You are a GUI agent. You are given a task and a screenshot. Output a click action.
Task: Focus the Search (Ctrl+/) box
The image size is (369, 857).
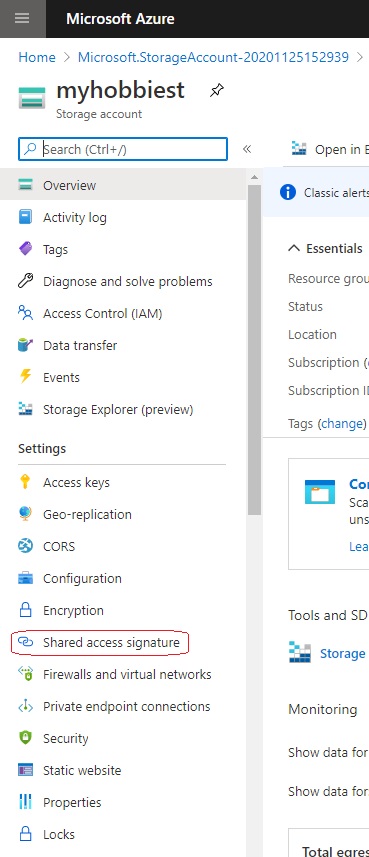pyautogui.click(x=123, y=149)
